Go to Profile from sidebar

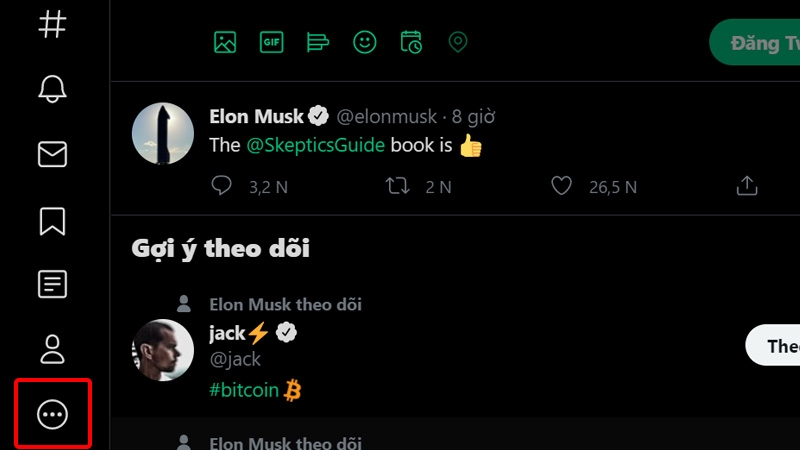click(x=52, y=350)
